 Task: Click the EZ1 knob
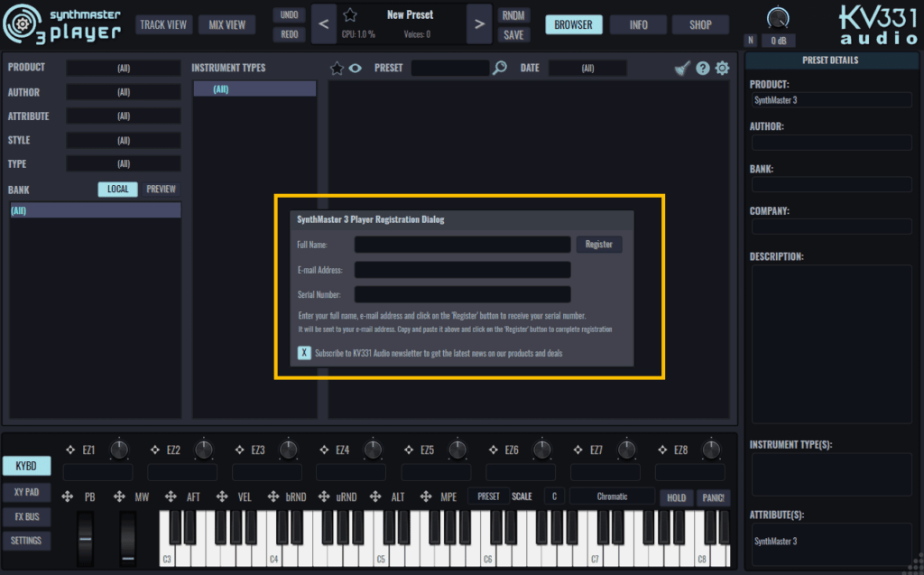click(119, 450)
